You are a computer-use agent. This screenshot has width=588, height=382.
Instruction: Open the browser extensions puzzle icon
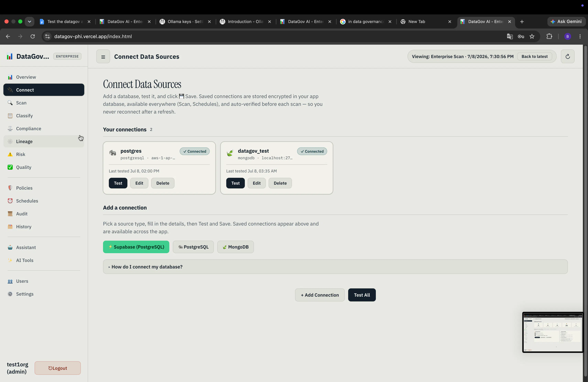pos(549,36)
